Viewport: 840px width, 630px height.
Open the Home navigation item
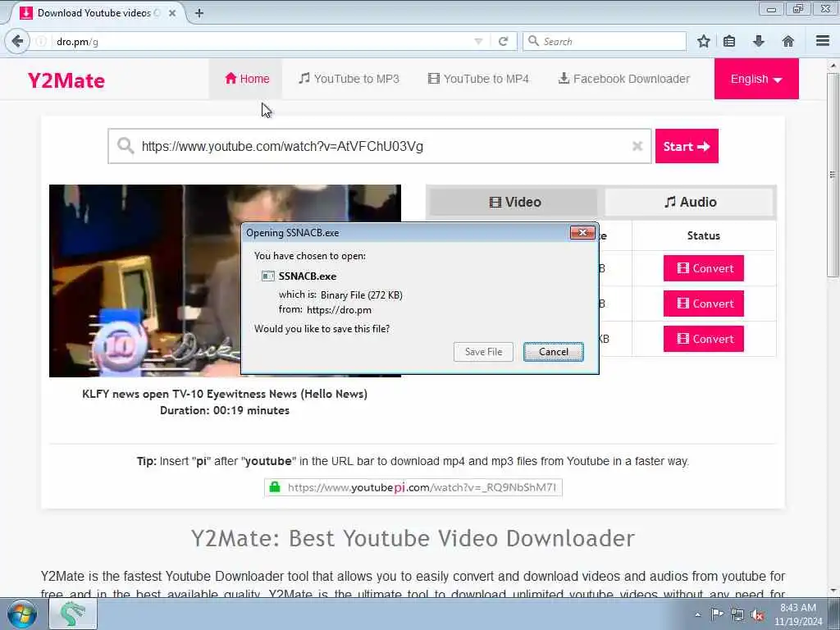coord(247,79)
